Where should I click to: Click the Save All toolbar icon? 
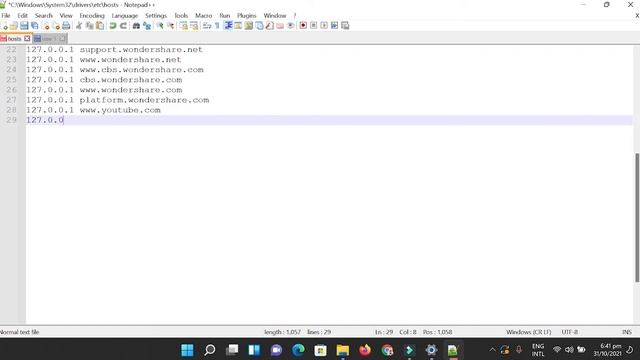tap(35, 26)
